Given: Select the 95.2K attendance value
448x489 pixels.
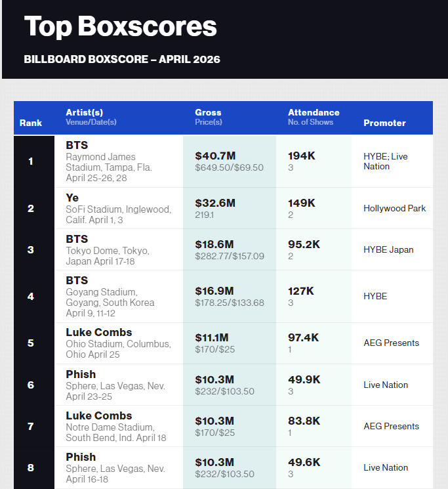Looking at the screenshot, I should point(304,244).
